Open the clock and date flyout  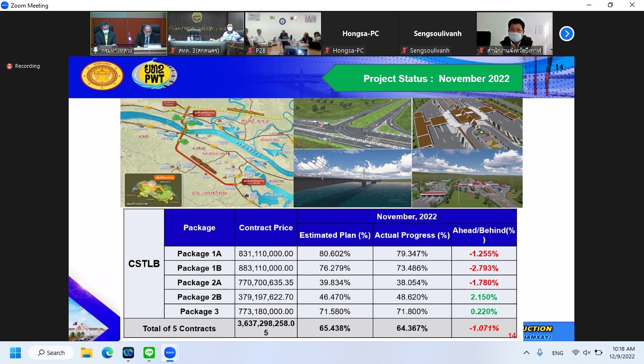click(x=623, y=353)
